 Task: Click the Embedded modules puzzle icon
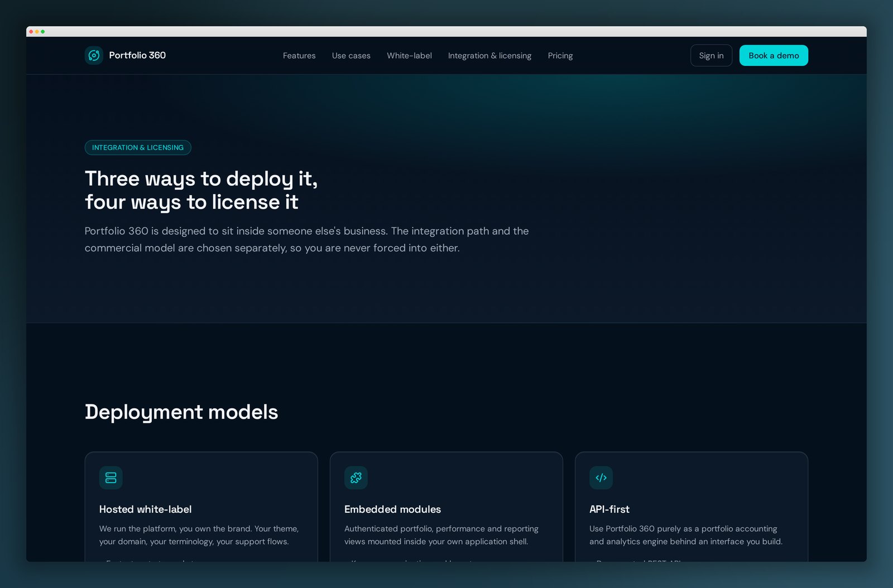[356, 478]
